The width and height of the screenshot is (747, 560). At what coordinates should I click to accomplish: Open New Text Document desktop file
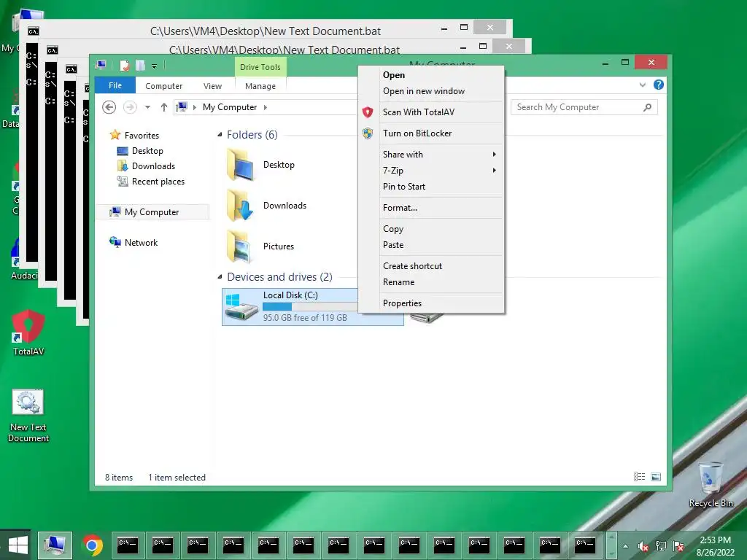point(28,416)
